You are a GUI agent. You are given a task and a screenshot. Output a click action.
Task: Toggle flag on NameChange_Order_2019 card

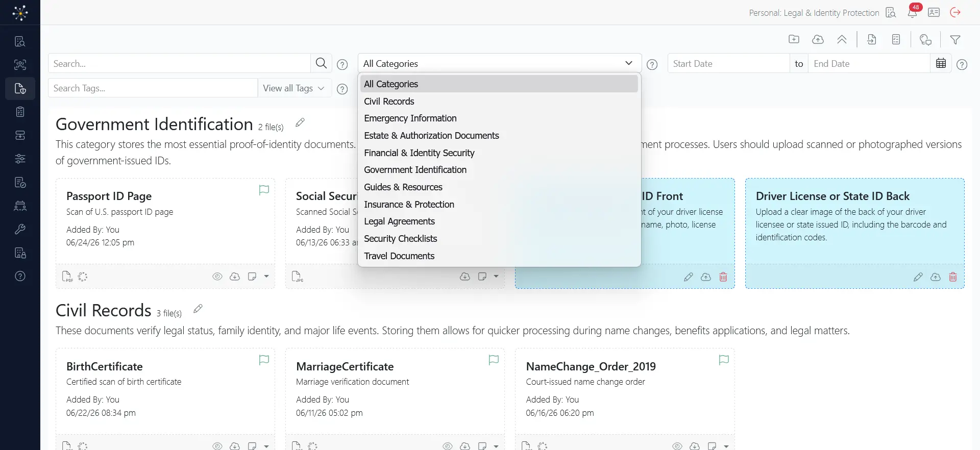click(x=724, y=360)
